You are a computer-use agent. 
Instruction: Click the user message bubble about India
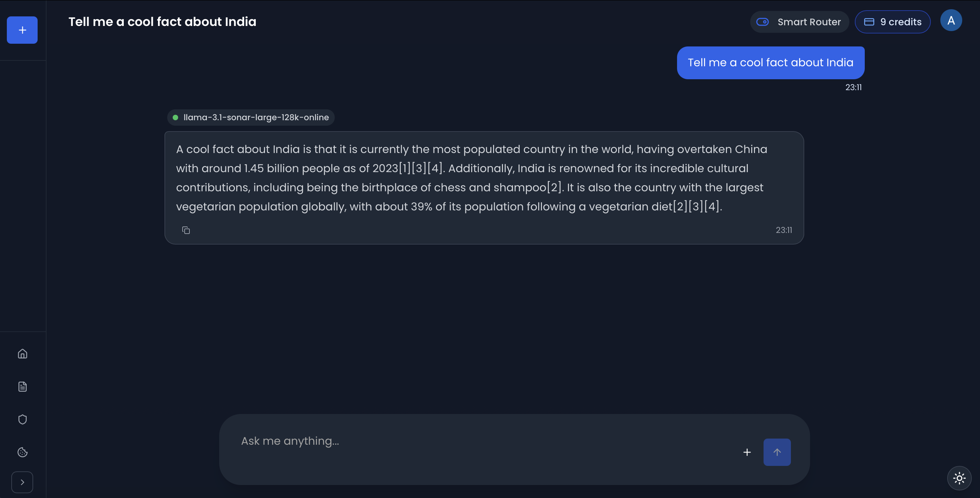point(770,63)
